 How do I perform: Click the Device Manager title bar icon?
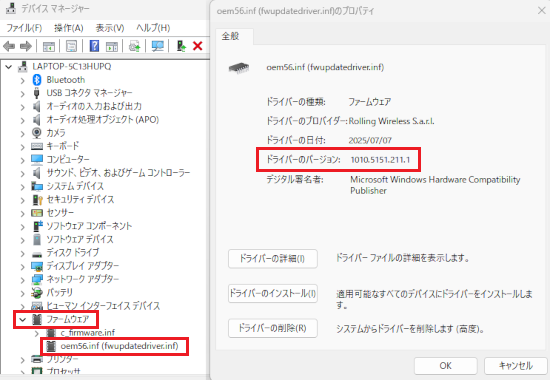pyautogui.click(x=11, y=8)
